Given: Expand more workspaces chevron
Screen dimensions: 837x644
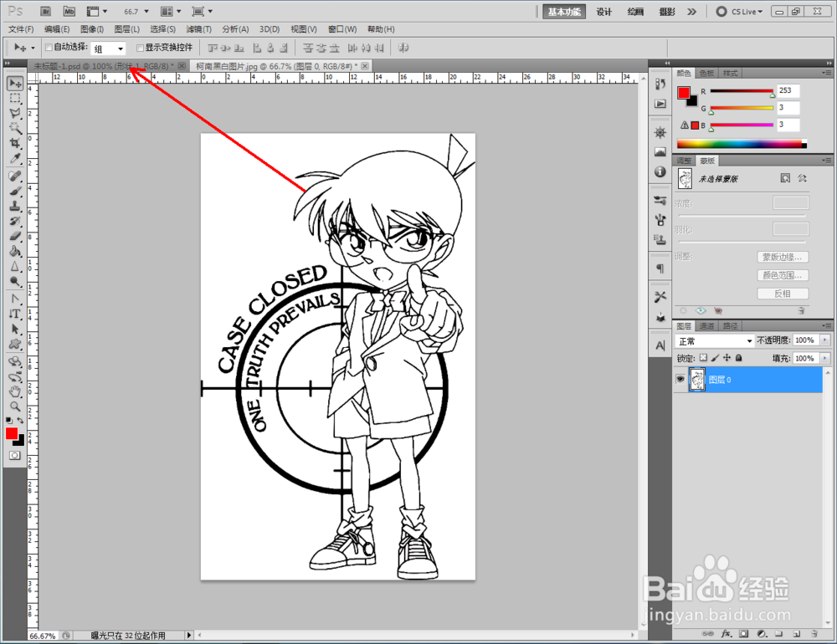Looking at the screenshot, I should 692,11.
